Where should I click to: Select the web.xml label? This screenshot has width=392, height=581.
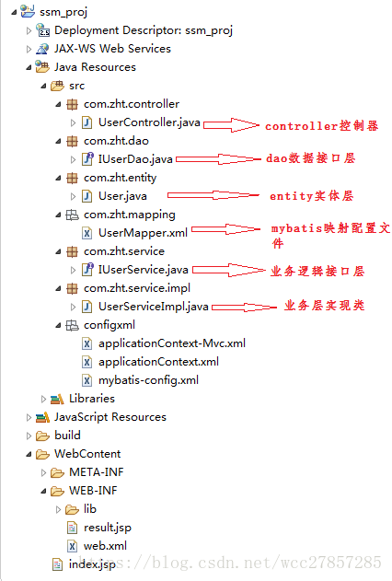(105, 546)
